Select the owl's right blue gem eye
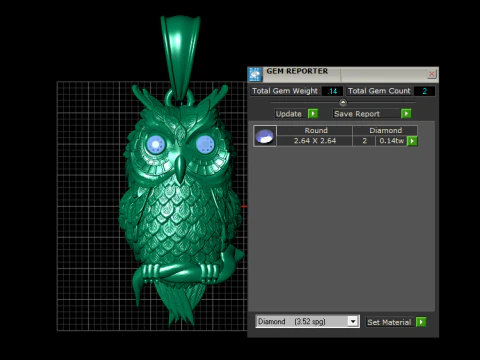480x360 pixels. point(205,145)
